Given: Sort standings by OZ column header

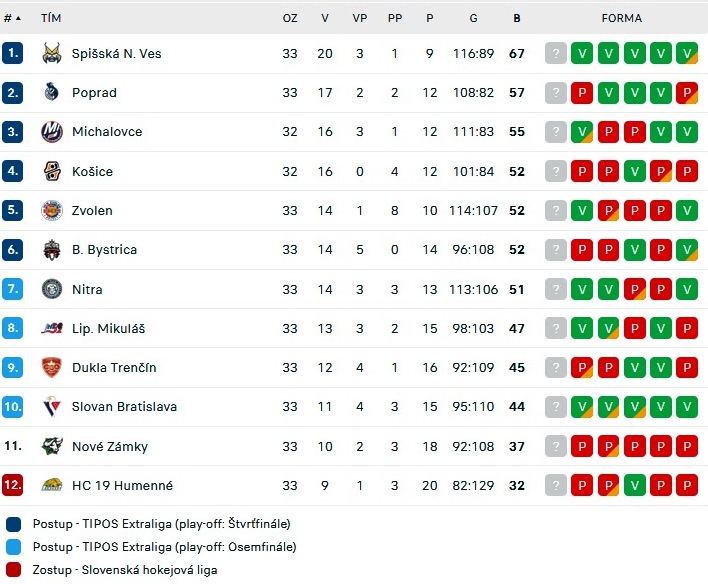Looking at the screenshot, I should click(x=290, y=18).
